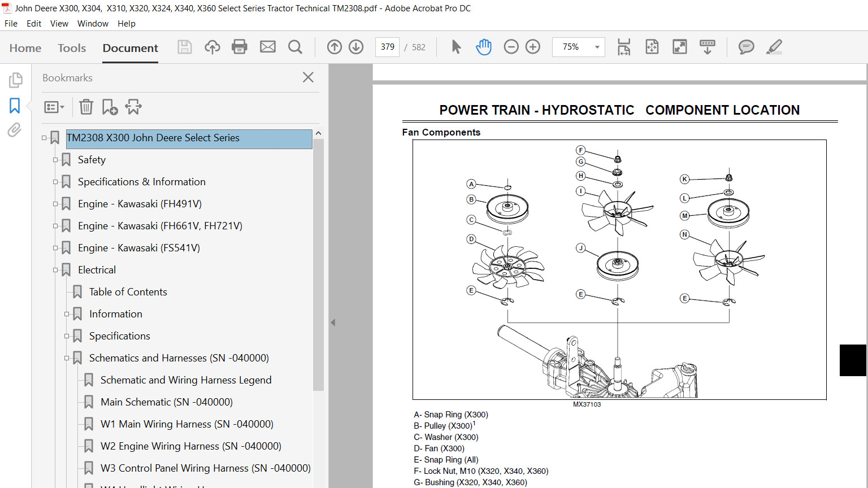The image size is (868, 488).
Task: Switch to the Tools tab
Action: (72, 48)
